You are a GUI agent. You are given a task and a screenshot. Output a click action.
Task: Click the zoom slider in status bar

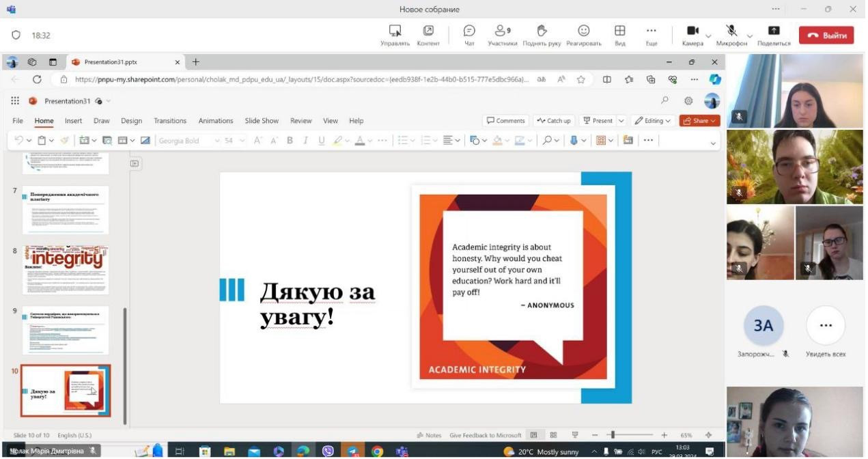click(613, 435)
